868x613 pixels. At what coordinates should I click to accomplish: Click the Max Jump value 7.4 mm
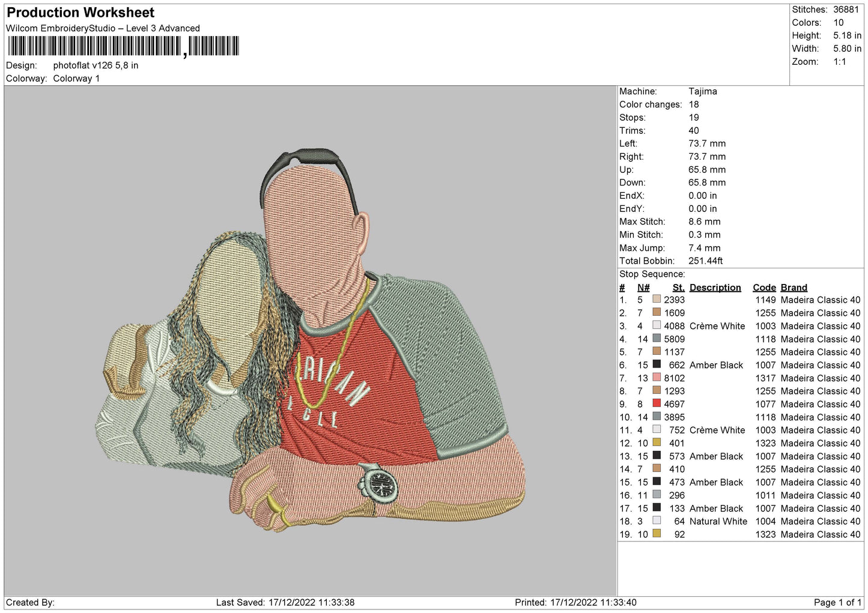pos(705,248)
